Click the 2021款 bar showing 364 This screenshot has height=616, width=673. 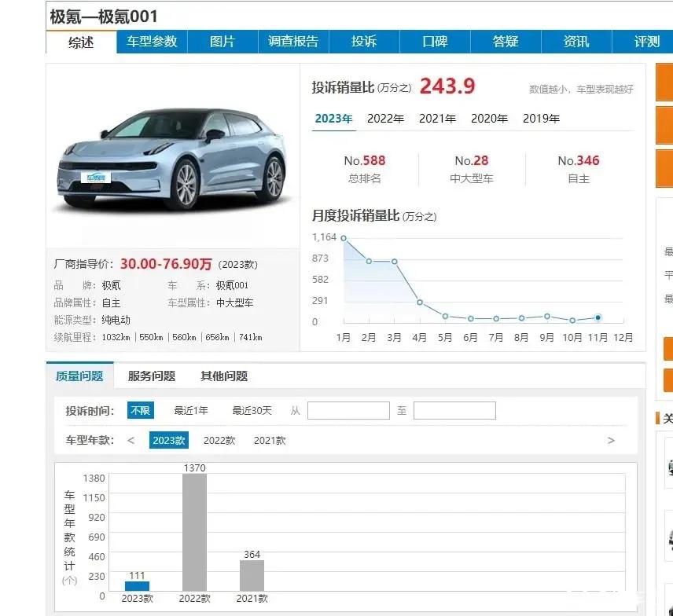point(252,576)
